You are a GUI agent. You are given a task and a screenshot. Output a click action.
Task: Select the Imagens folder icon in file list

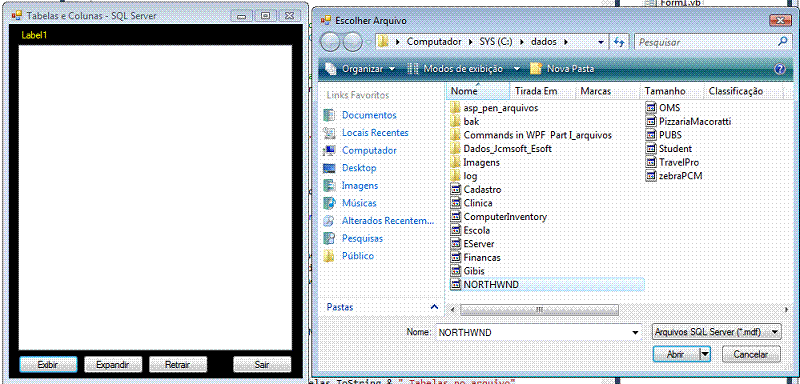[456, 163]
